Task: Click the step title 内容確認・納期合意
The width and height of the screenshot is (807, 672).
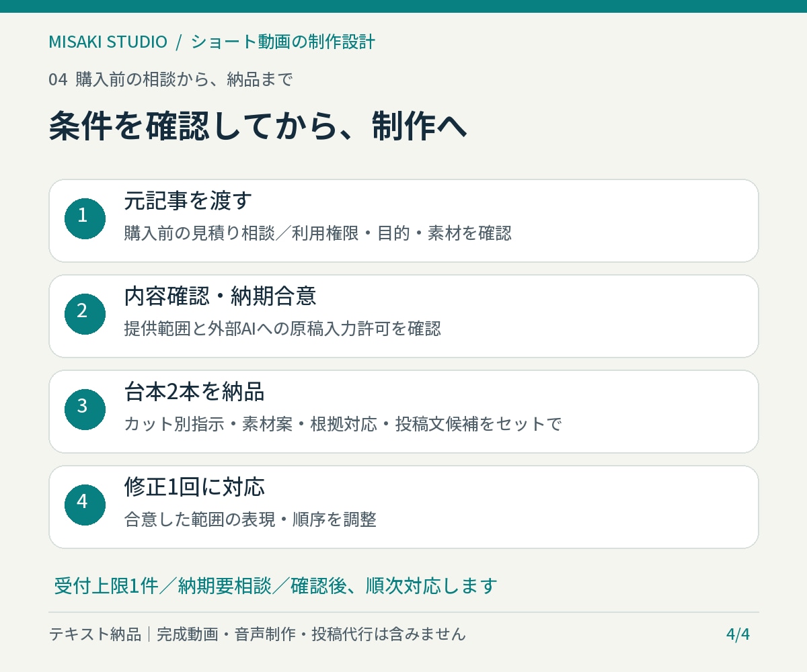Action: coord(221,295)
